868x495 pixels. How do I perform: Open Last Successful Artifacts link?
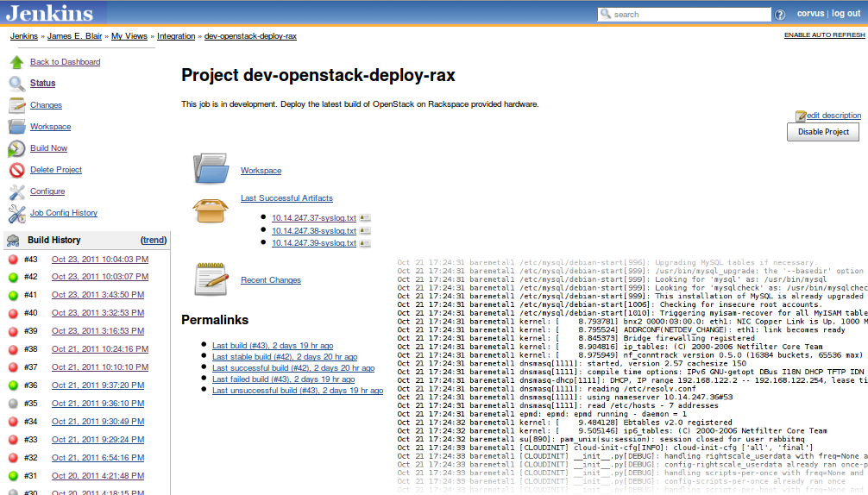click(286, 198)
